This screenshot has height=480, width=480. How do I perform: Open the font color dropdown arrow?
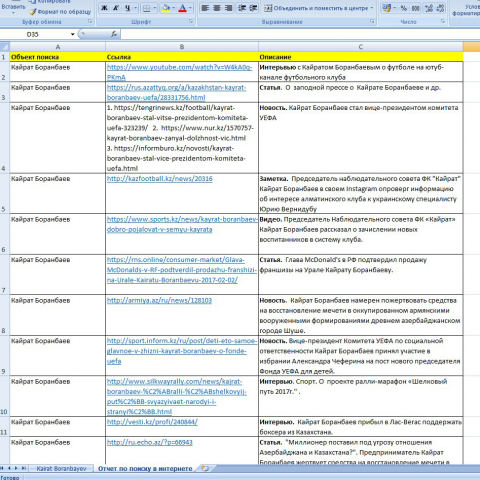190,8
